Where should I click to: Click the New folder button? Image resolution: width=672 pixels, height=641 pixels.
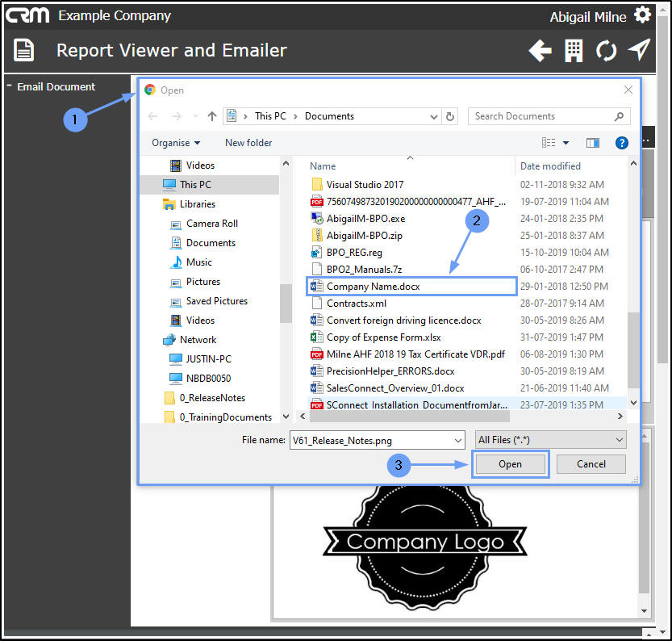(248, 143)
